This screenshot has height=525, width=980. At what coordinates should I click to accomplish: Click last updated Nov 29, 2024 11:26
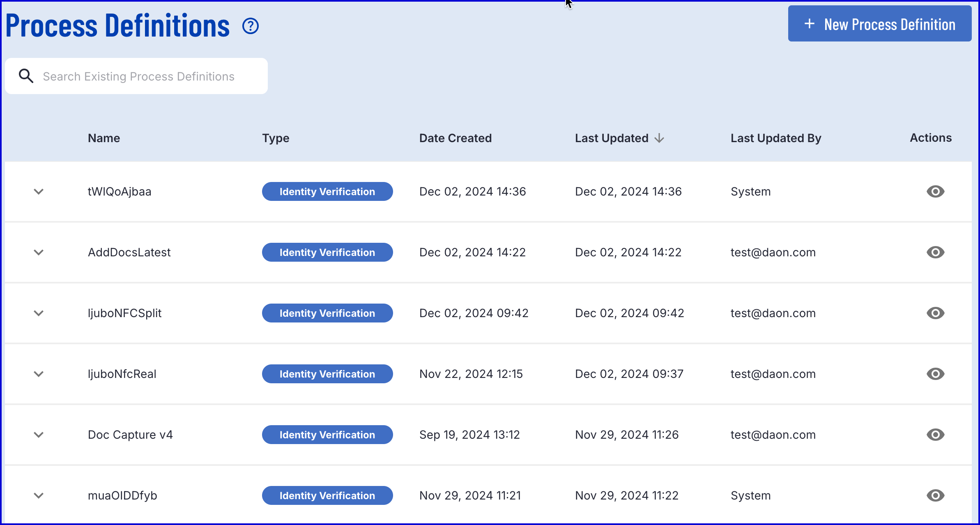(x=627, y=435)
